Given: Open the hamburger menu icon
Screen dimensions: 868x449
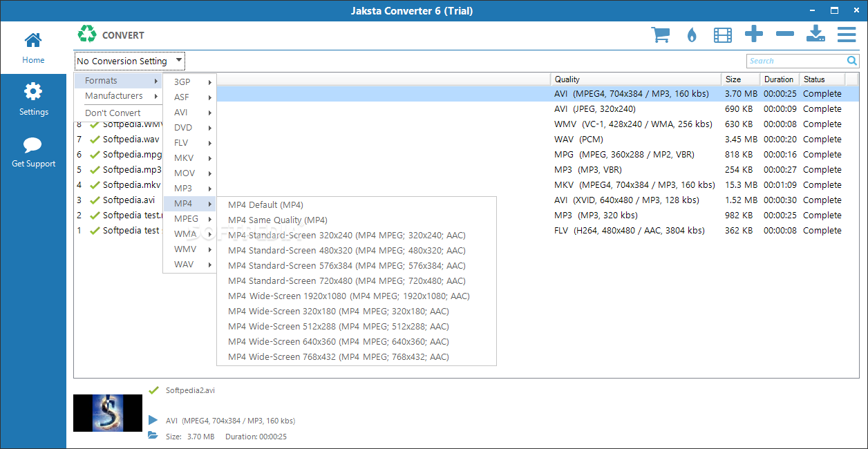Looking at the screenshot, I should point(847,35).
